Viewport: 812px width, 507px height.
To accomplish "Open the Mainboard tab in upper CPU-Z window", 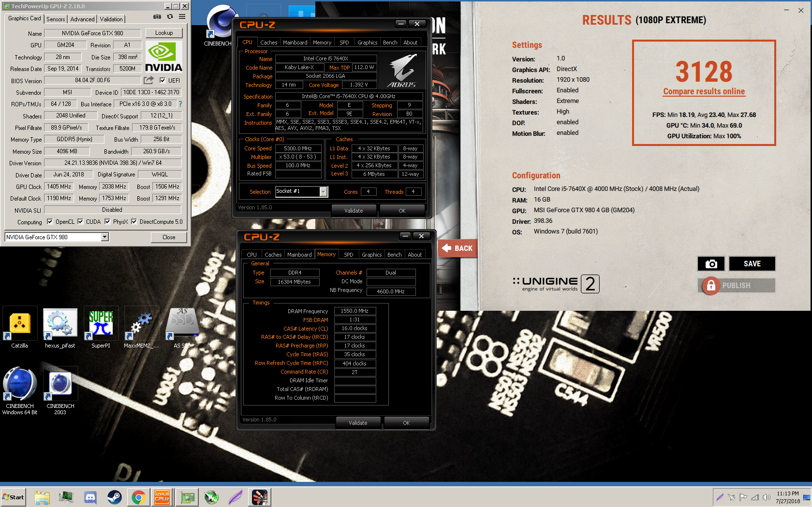I will coord(295,43).
